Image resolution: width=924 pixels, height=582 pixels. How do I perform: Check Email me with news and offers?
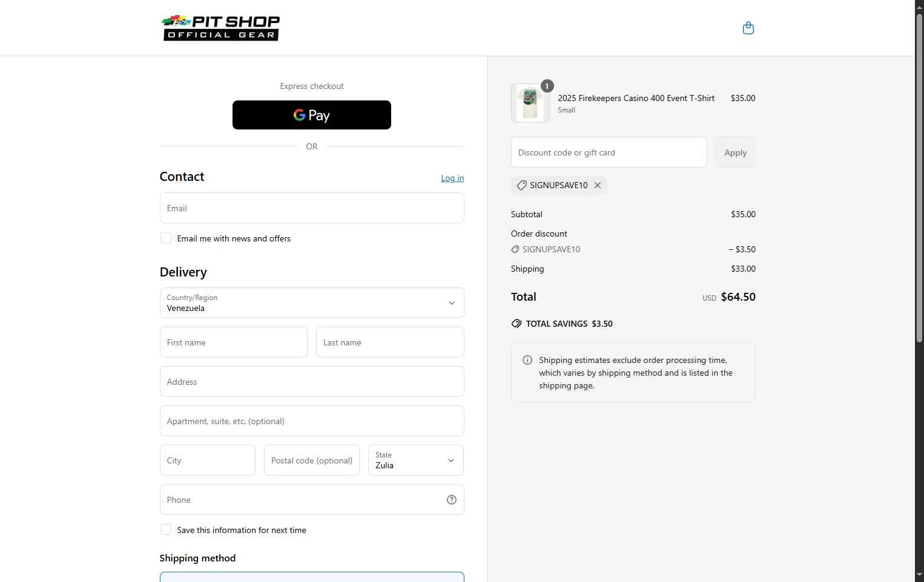coord(166,238)
